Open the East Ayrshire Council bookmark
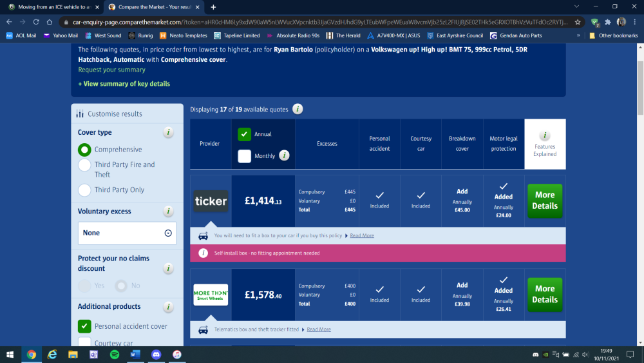This screenshot has height=363, width=644. 455,35
